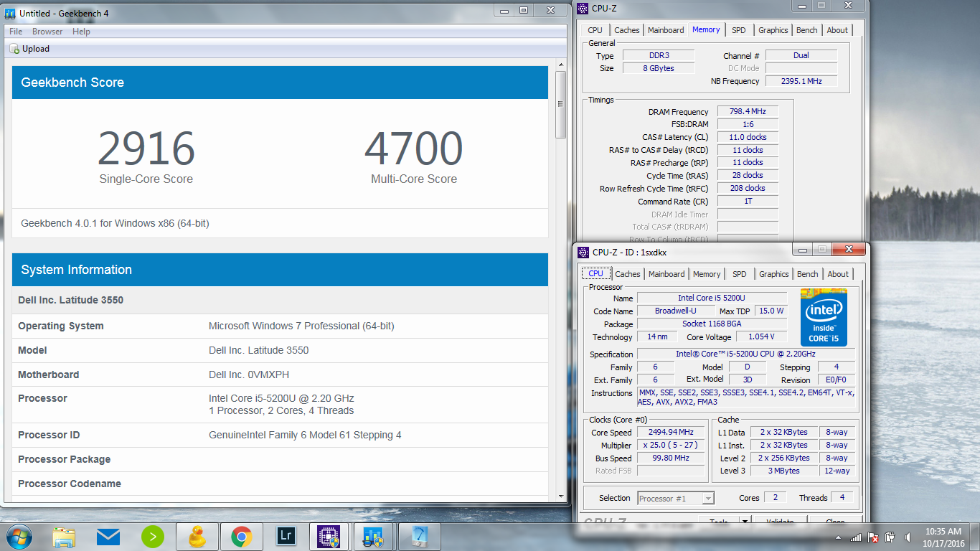Image resolution: width=980 pixels, height=551 pixels.
Task: Open Memory tab in CPU-Z ID 1sxdkx window
Action: (x=707, y=274)
